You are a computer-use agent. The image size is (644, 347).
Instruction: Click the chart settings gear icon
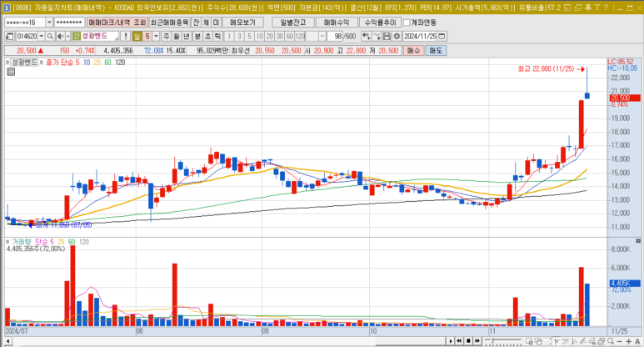pos(397,36)
